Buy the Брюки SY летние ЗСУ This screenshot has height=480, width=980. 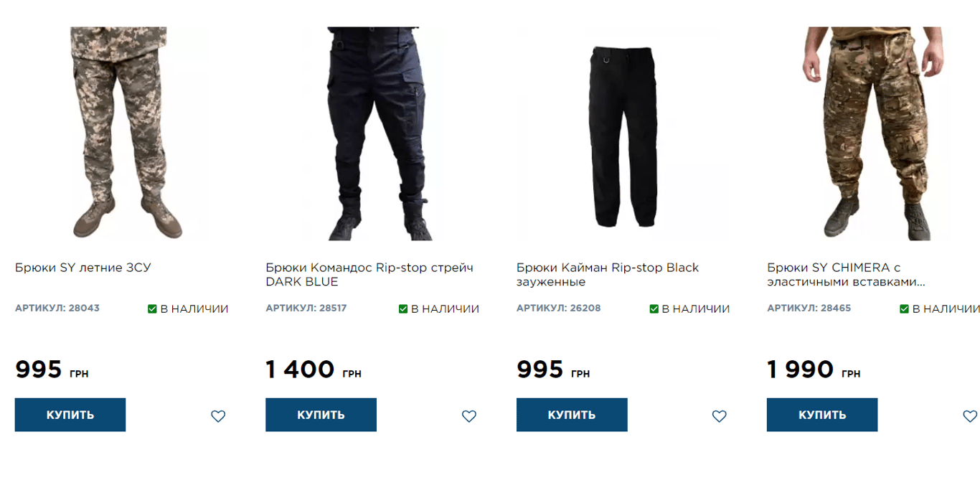pyautogui.click(x=70, y=415)
